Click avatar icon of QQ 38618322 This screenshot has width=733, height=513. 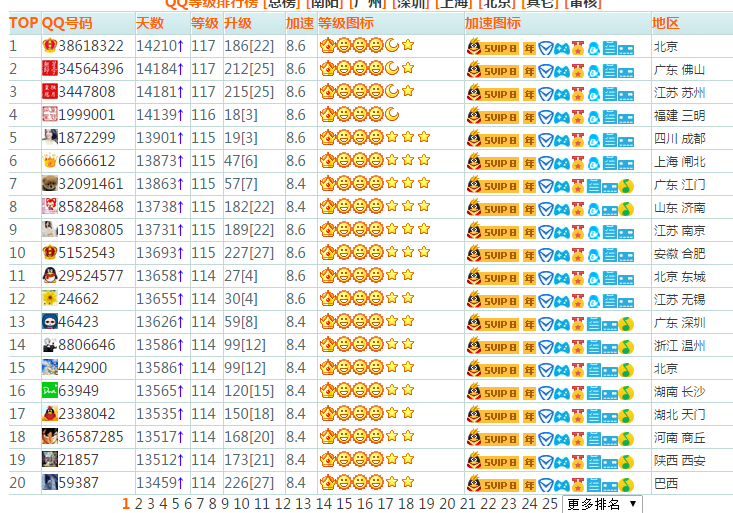[x=49, y=46]
